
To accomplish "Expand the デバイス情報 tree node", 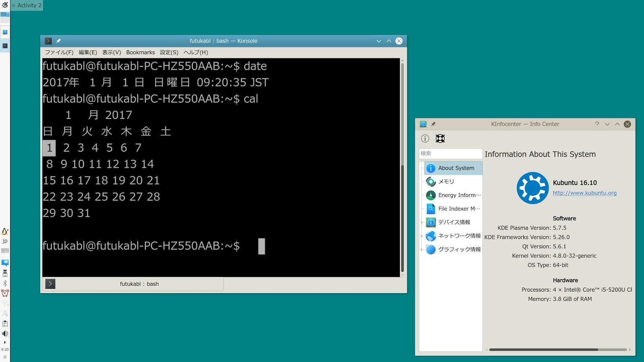I will [421, 222].
